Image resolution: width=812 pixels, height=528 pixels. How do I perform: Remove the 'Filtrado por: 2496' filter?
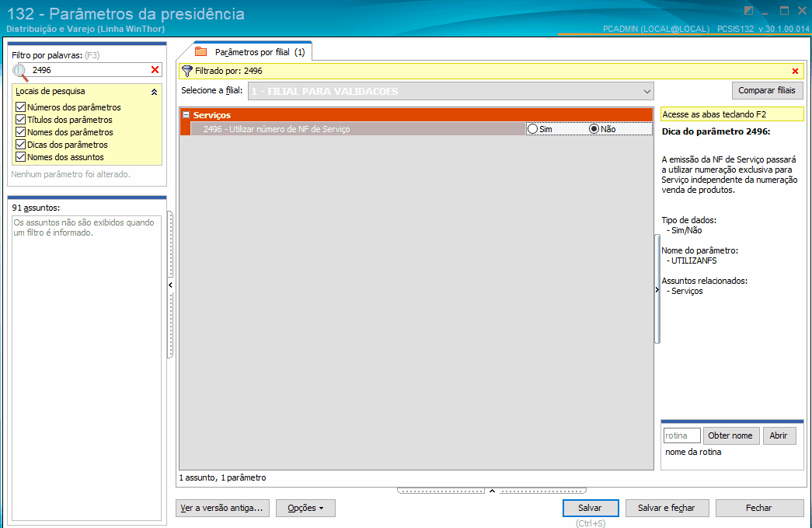pos(795,71)
